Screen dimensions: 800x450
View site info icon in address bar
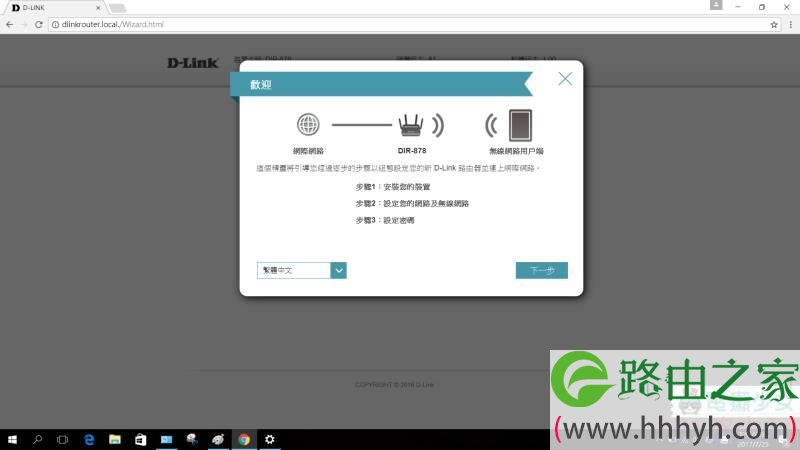click(55, 24)
